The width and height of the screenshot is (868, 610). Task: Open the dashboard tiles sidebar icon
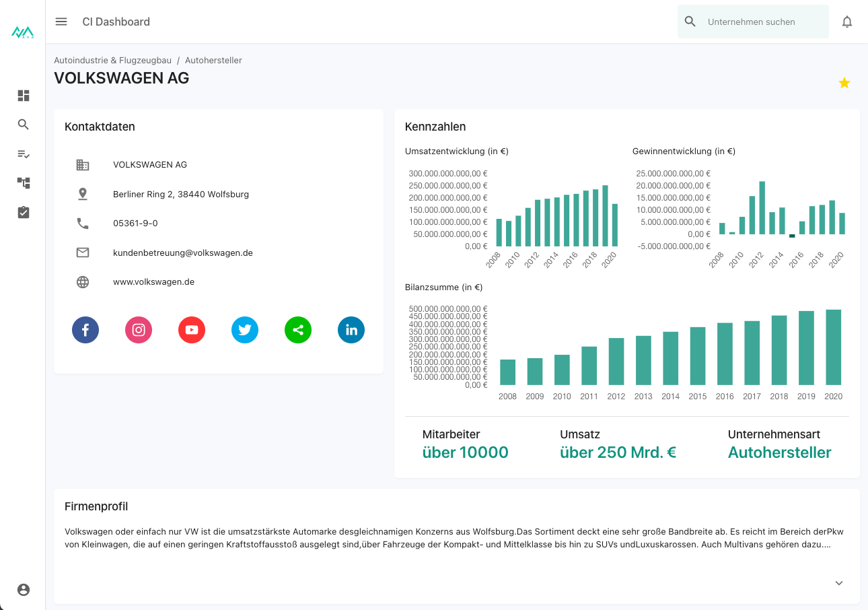point(24,96)
